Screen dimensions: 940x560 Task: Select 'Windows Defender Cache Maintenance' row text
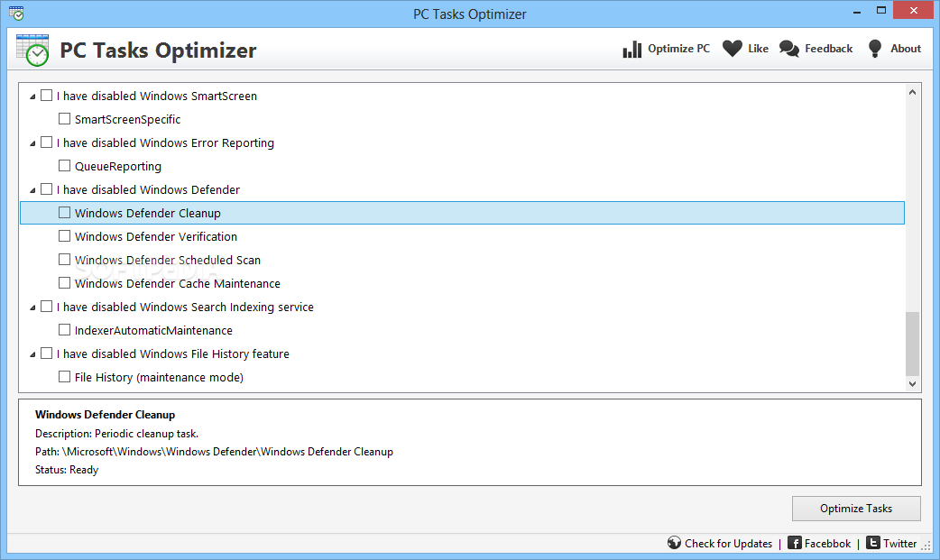coord(178,283)
